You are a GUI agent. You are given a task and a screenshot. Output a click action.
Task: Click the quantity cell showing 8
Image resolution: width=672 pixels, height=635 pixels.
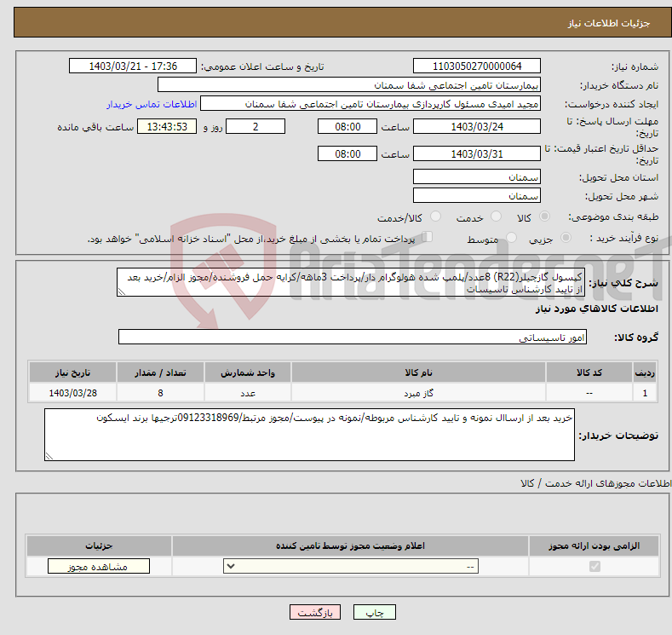[160, 393]
